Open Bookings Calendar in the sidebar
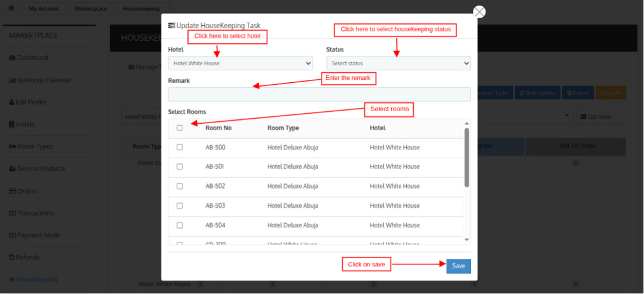644x294 pixels. pos(45,80)
